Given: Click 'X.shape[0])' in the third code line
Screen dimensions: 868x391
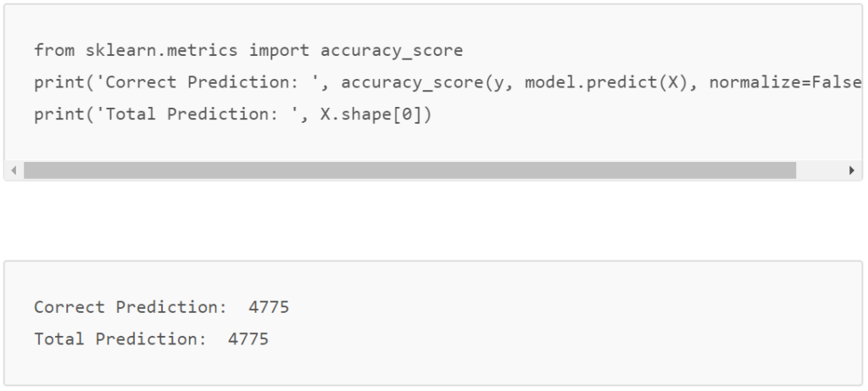Looking at the screenshot, I should tap(376, 115).
